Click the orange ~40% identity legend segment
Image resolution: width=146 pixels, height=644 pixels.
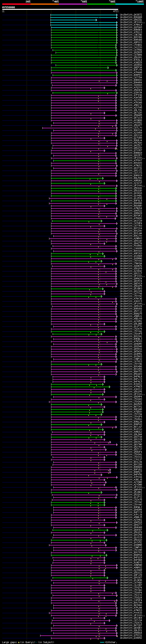[45, 4]
